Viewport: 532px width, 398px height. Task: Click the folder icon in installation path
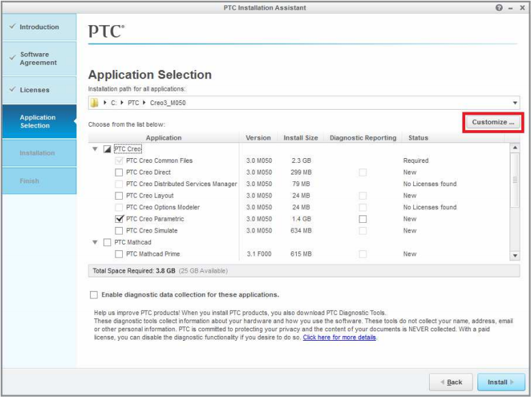pos(95,103)
